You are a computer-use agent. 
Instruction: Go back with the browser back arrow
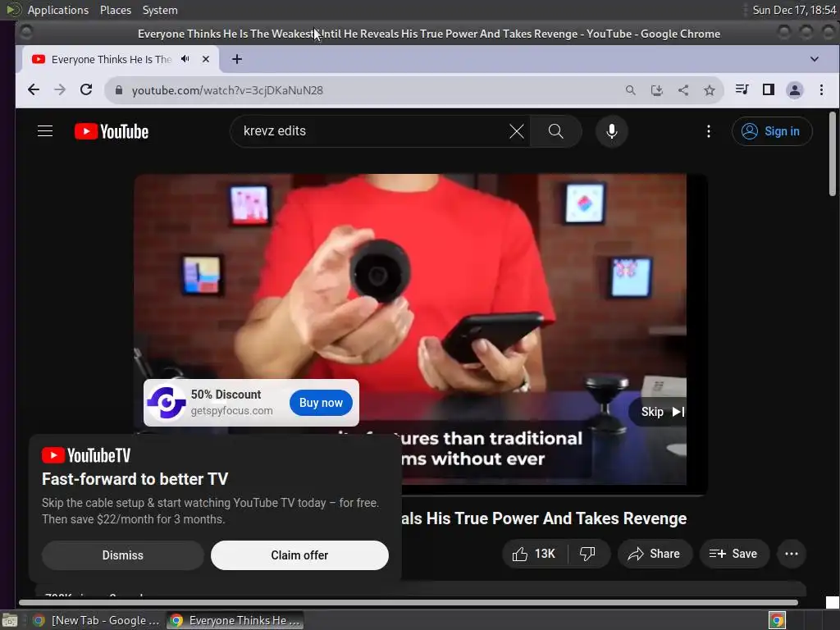[33, 90]
